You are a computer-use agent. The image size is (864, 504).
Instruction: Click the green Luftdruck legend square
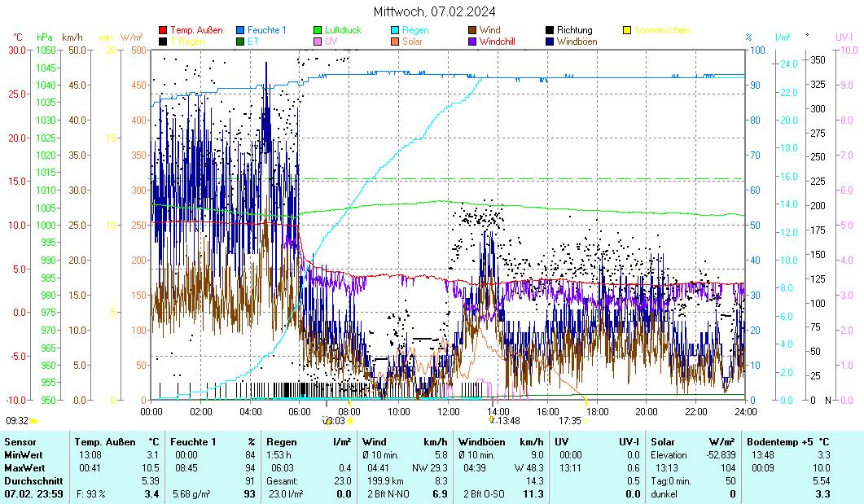(x=318, y=30)
